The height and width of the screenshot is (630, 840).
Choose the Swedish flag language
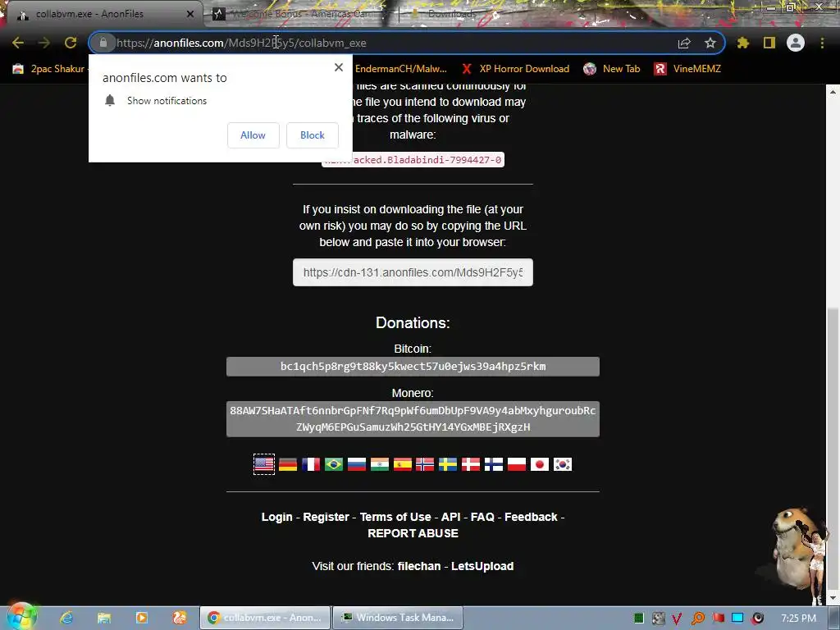448,464
